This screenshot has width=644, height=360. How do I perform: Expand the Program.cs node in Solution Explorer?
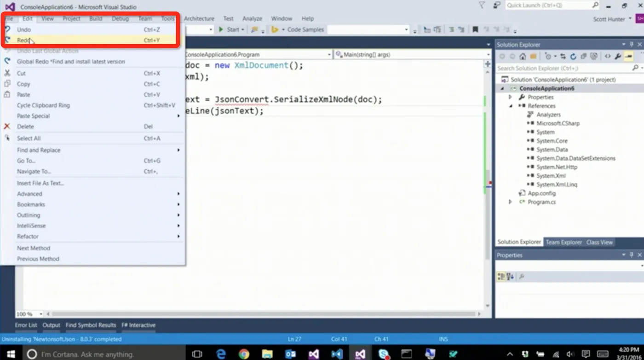[x=510, y=202]
